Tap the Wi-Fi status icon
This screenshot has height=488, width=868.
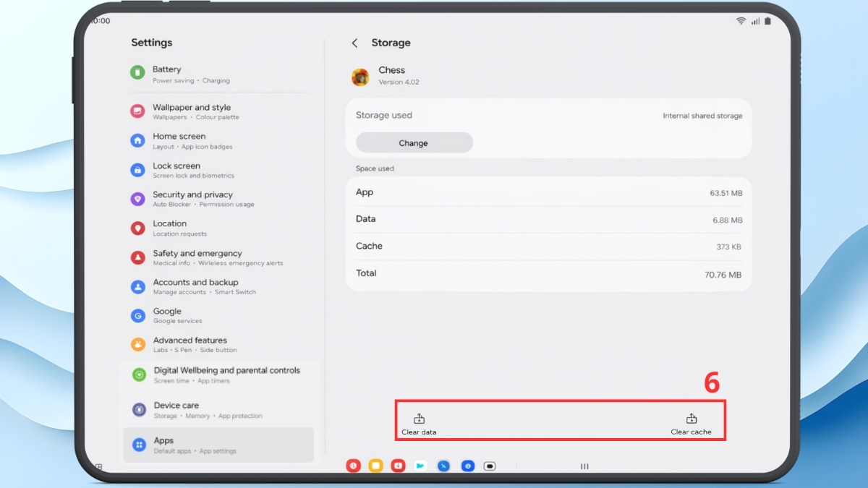pyautogui.click(x=741, y=22)
